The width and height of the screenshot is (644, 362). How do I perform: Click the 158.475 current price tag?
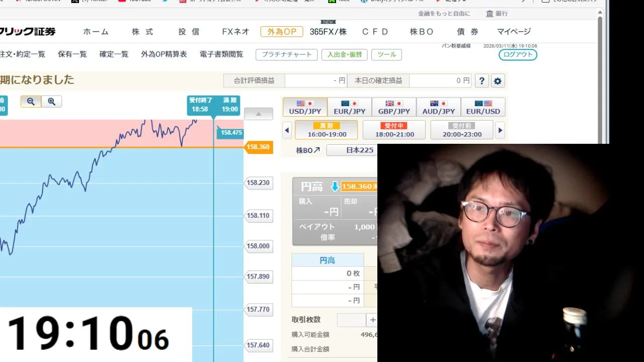231,133
